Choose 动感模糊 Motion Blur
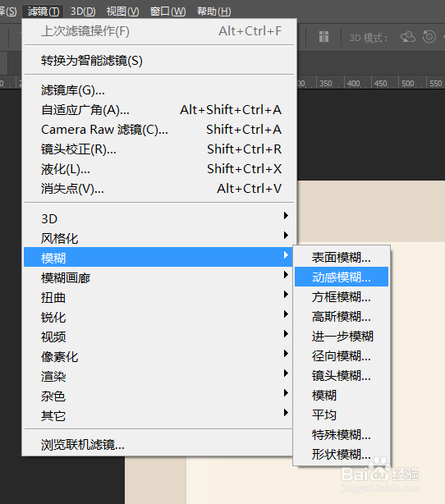 coord(342,277)
